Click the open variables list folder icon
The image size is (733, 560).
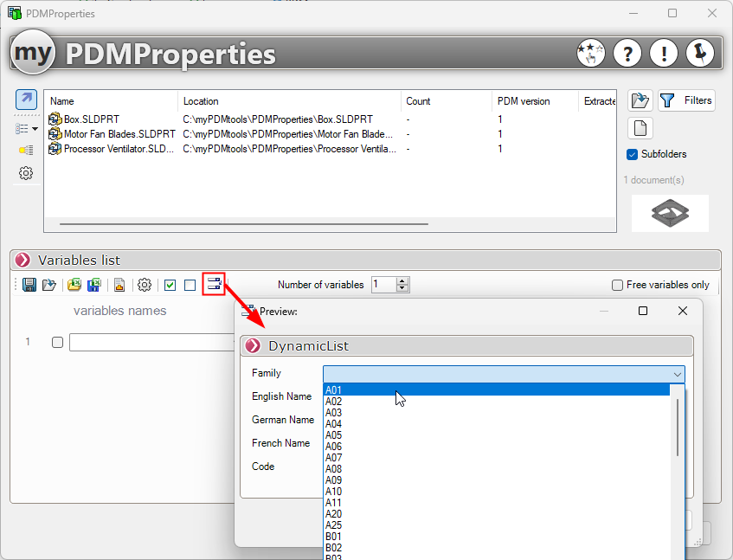coord(48,285)
